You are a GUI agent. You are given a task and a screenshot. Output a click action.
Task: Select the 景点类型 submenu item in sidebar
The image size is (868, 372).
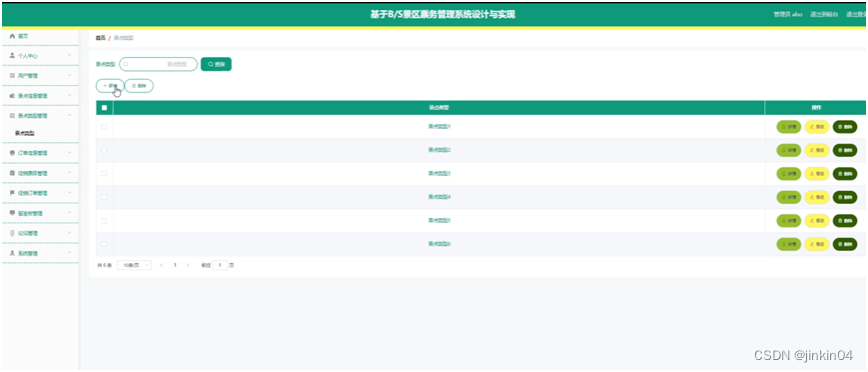point(24,133)
